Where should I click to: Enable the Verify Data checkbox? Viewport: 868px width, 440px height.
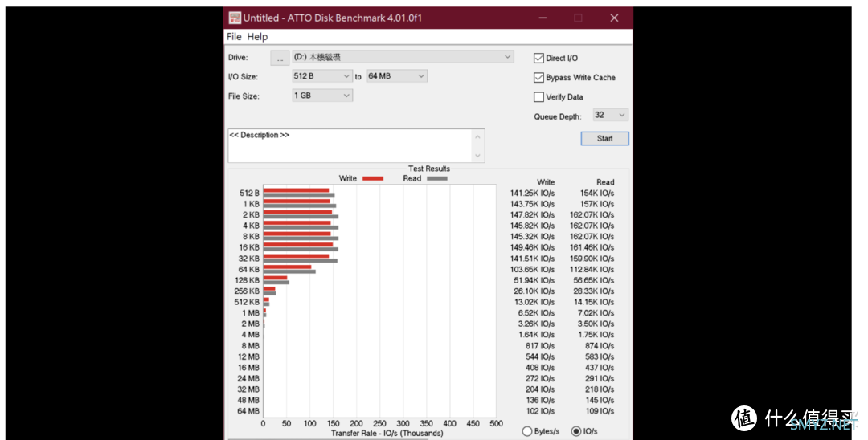[538, 96]
